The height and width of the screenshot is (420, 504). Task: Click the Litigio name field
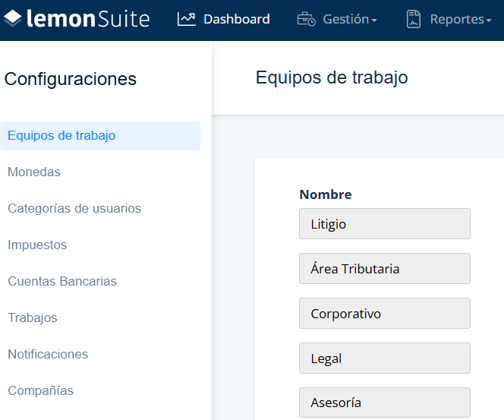point(385,224)
